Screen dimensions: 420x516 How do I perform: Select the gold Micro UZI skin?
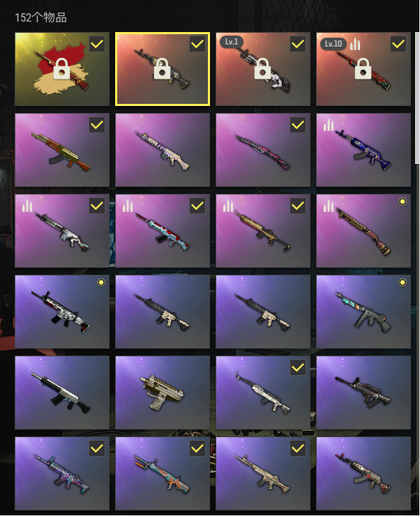click(163, 393)
